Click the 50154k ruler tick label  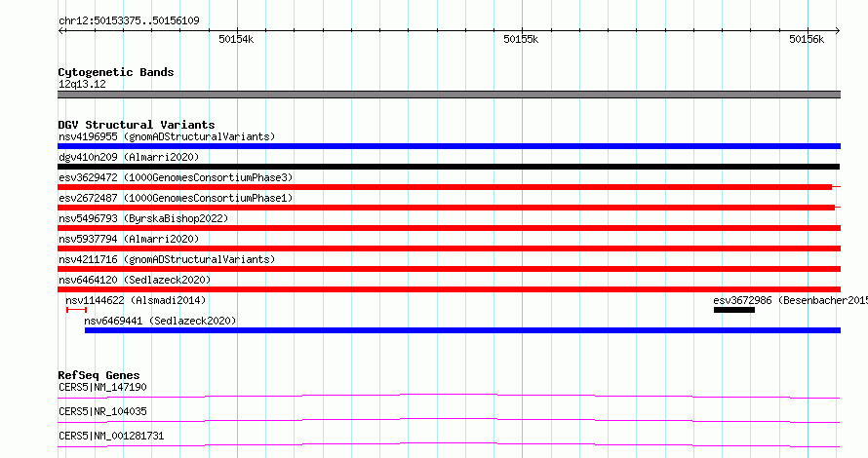pos(236,39)
